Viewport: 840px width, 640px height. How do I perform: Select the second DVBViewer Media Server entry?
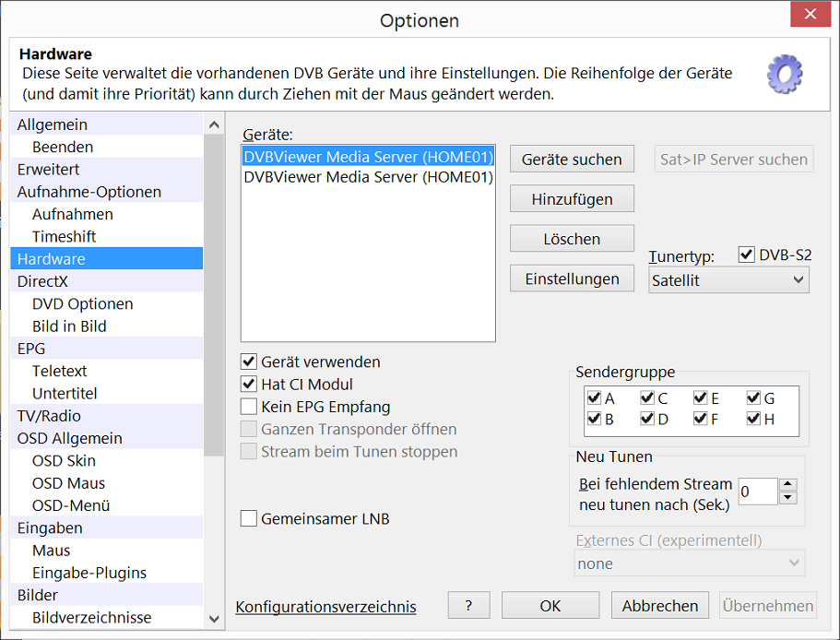(368, 177)
